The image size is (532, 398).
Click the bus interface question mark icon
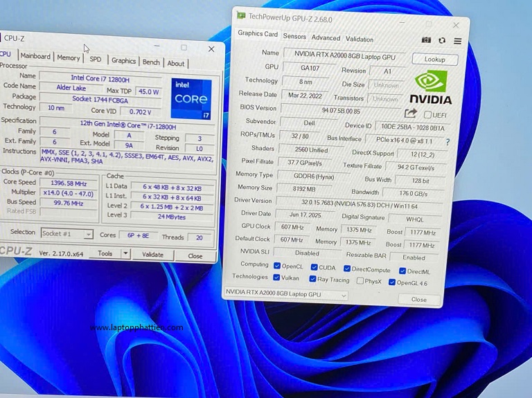click(x=447, y=142)
